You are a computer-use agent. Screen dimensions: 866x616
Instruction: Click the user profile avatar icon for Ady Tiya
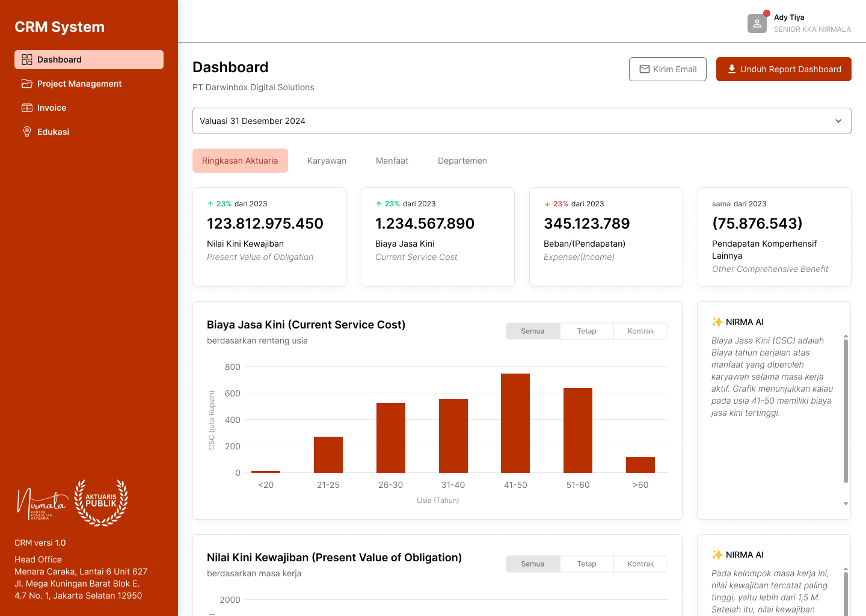tap(757, 23)
